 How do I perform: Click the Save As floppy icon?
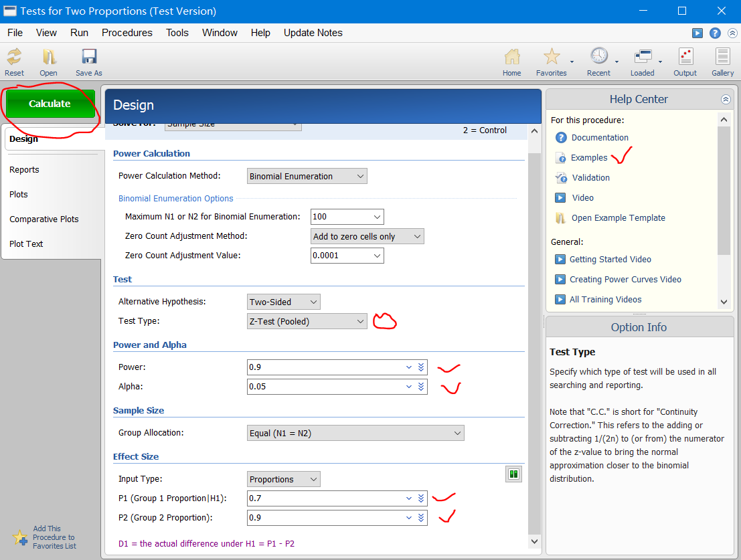89,57
